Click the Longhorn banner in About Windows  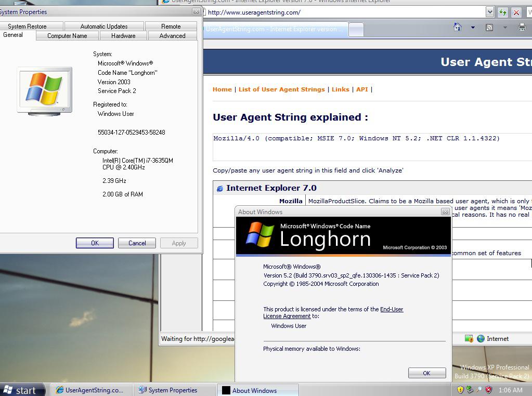coord(343,236)
